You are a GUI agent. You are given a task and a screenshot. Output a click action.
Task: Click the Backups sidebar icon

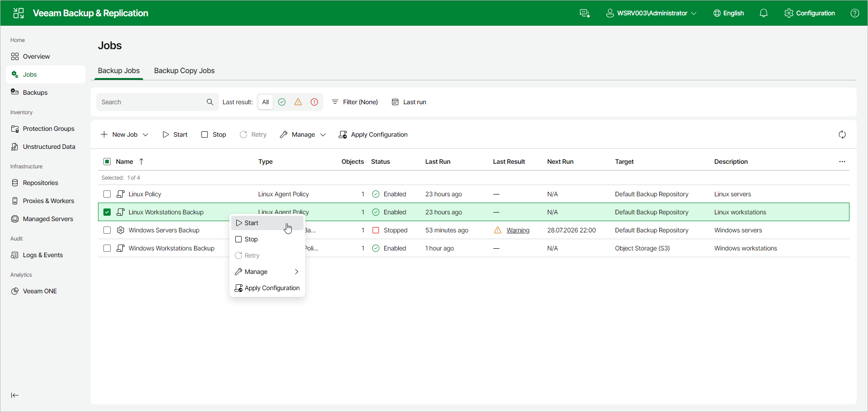pyautogui.click(x=15, y=92)
